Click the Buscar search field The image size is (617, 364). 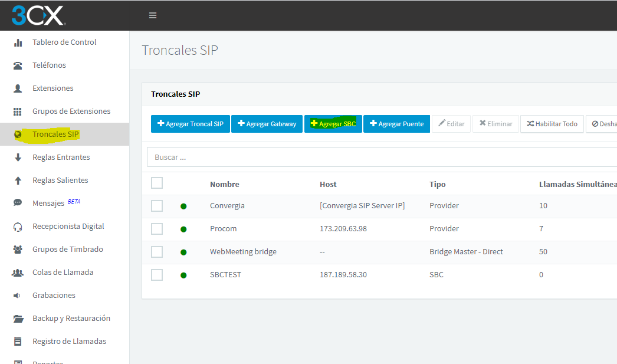point(382,158)
